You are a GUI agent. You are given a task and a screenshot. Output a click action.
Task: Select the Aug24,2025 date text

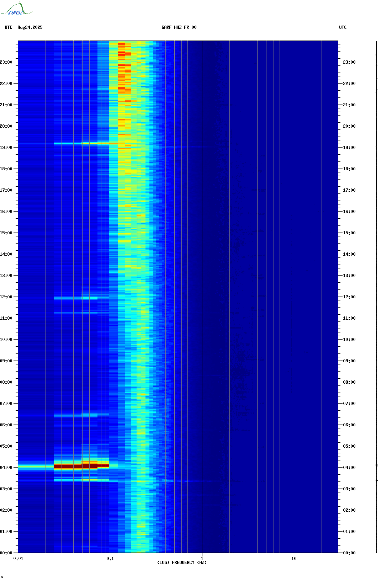tap(30, 27)
